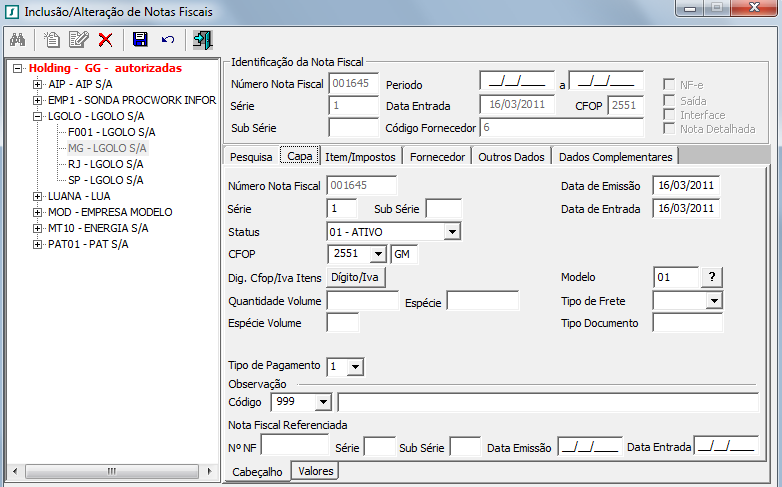Screen dimensions: 782x487
Task: Open the Status dropdown list
Action: tap(452, 232)
